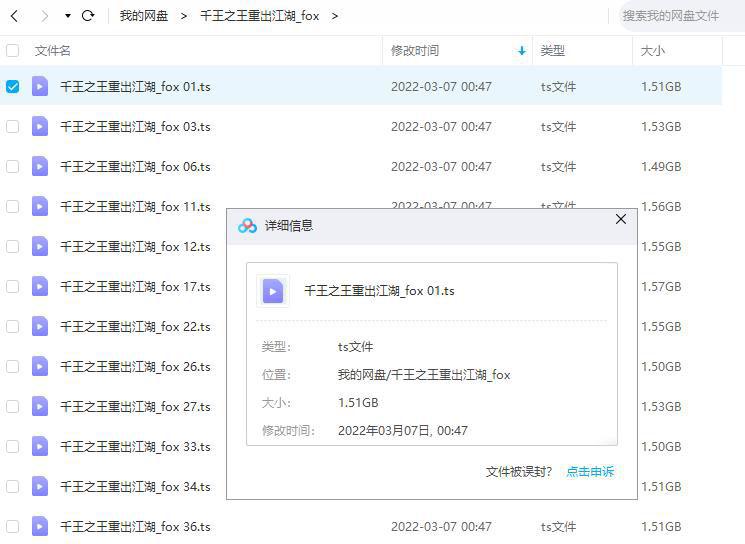This screenshot has height=544, width=745.
Task: Click video icon of fox 12.ts row
Action: pos(40,247)
